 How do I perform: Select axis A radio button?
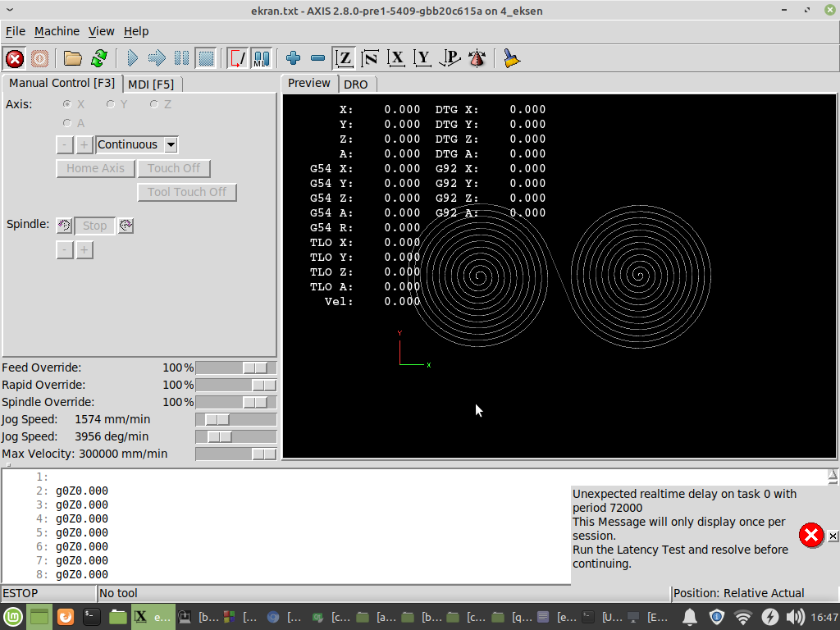click(x=67, y=123)
